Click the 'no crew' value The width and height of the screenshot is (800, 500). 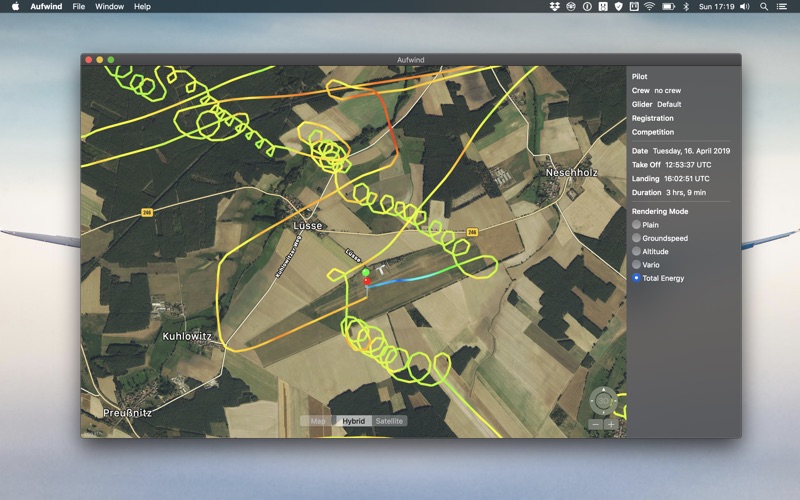point(667,90)
